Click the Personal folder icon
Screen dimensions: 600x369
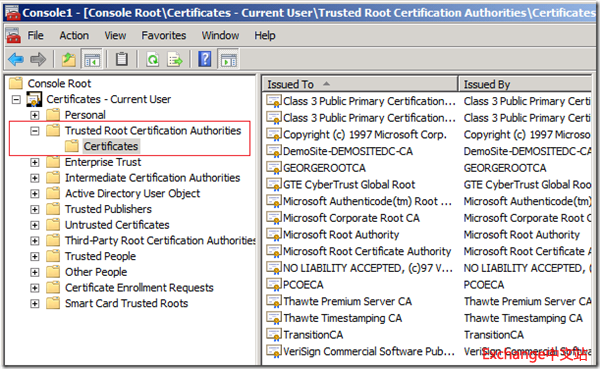(x=53, y=114)
